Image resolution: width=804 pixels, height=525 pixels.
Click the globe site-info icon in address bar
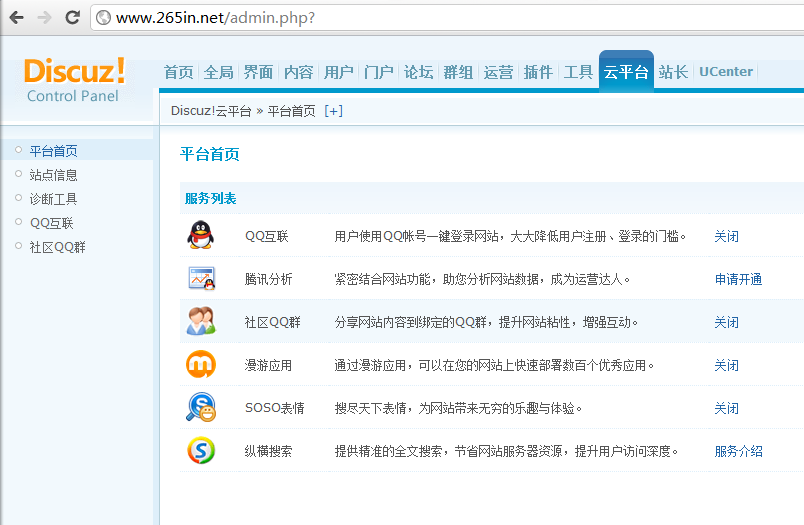point(104,17)
